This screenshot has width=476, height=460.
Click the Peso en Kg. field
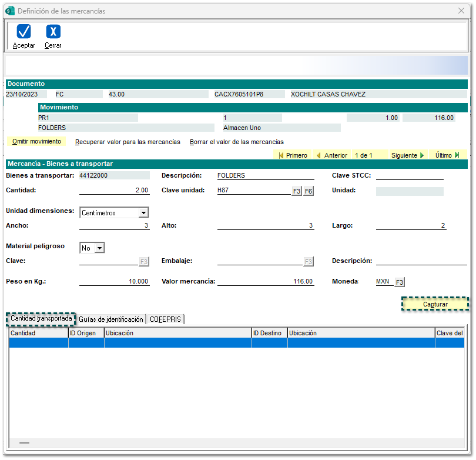point(114,282)
